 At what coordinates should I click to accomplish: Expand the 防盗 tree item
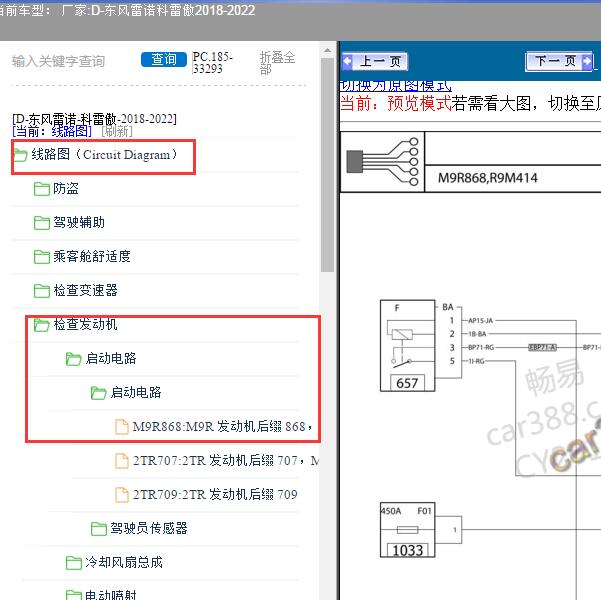[x=66, y=188]
